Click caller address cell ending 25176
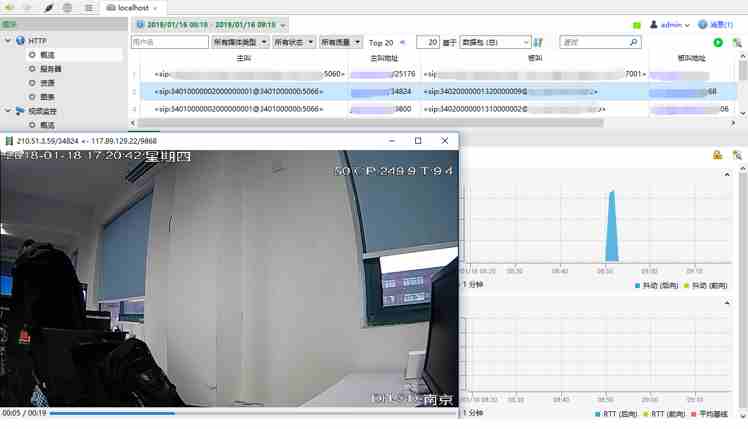Screen dimensions: 748x429 (x=383, y=74)
